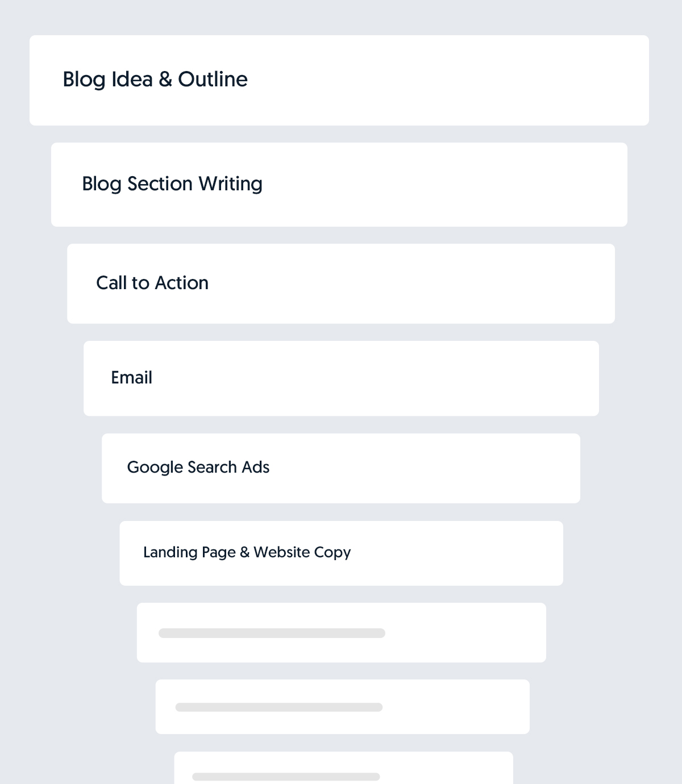This screenshot has height=784, width=682.
Task: Click the "Call to Action" label text
Action: click(152, 283)
